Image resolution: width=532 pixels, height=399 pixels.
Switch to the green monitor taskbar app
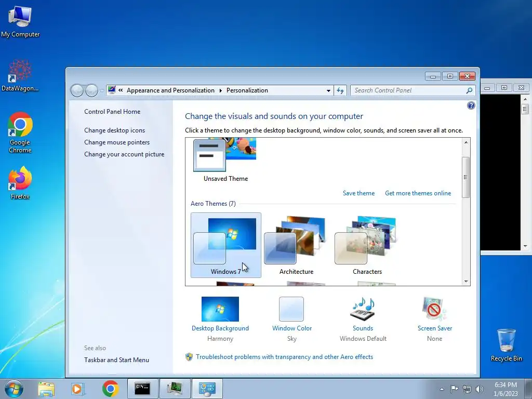(175, 389)
